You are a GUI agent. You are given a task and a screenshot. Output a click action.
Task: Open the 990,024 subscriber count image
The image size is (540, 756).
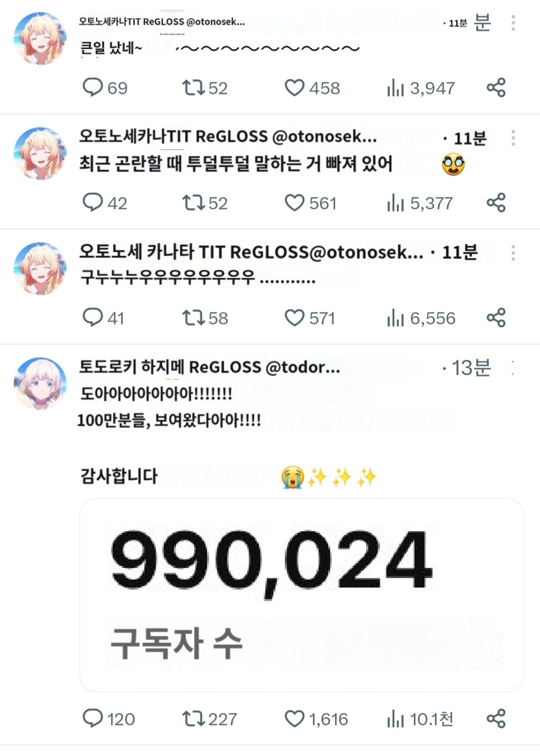coord(301,595)
